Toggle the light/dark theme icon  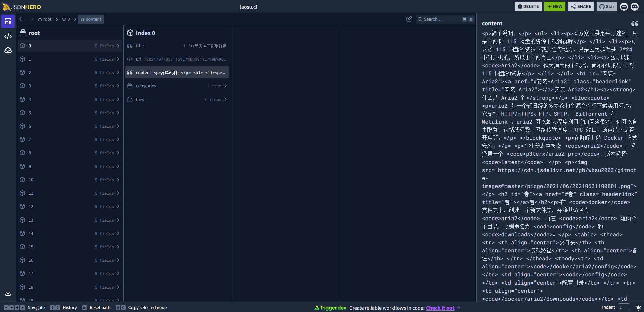pyautogui.click(x=638, y=307)
